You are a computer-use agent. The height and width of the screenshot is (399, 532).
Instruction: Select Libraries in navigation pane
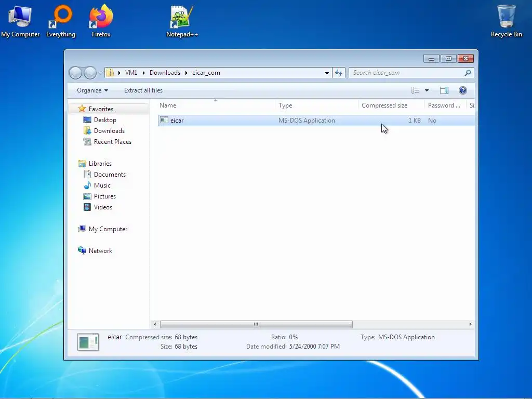point(100,163)
